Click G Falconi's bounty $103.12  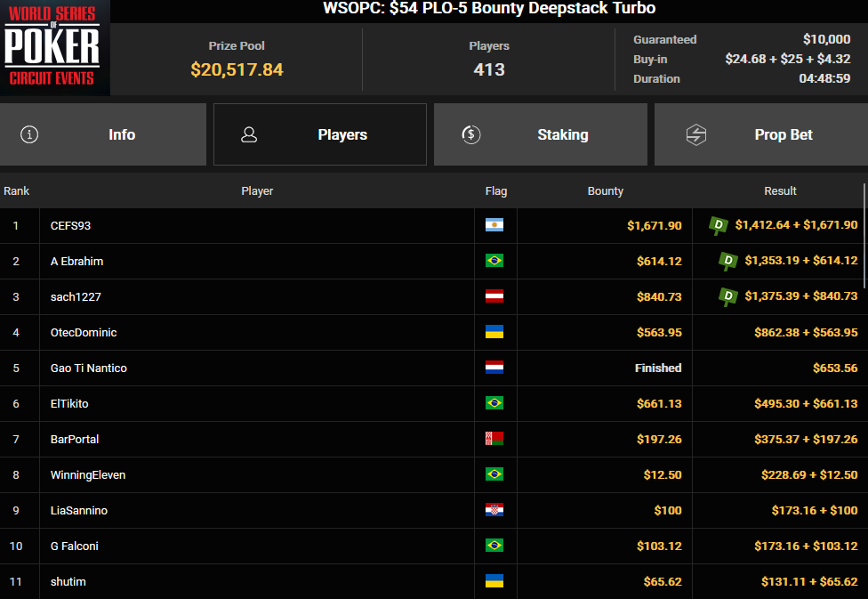point(659,546)
